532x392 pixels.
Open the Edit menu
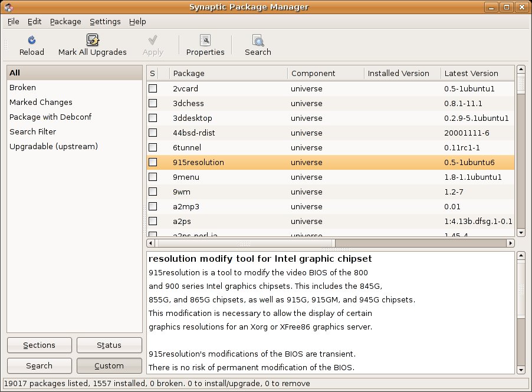34,22
